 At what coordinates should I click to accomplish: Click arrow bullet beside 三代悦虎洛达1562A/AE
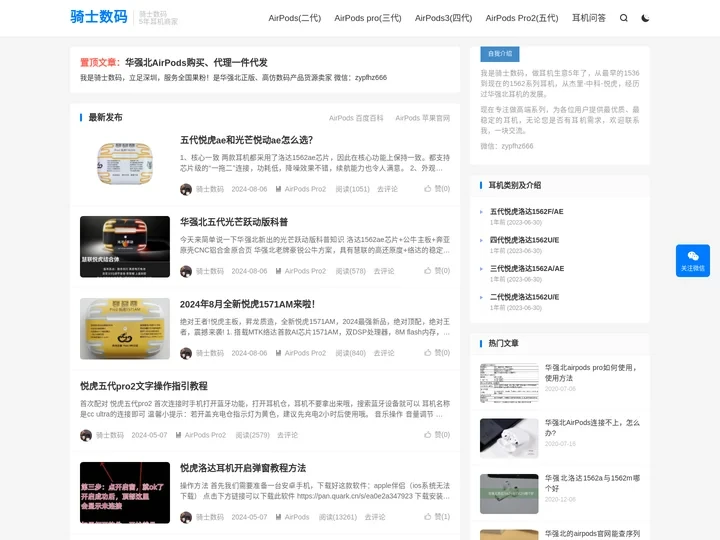tap(481, 269)
